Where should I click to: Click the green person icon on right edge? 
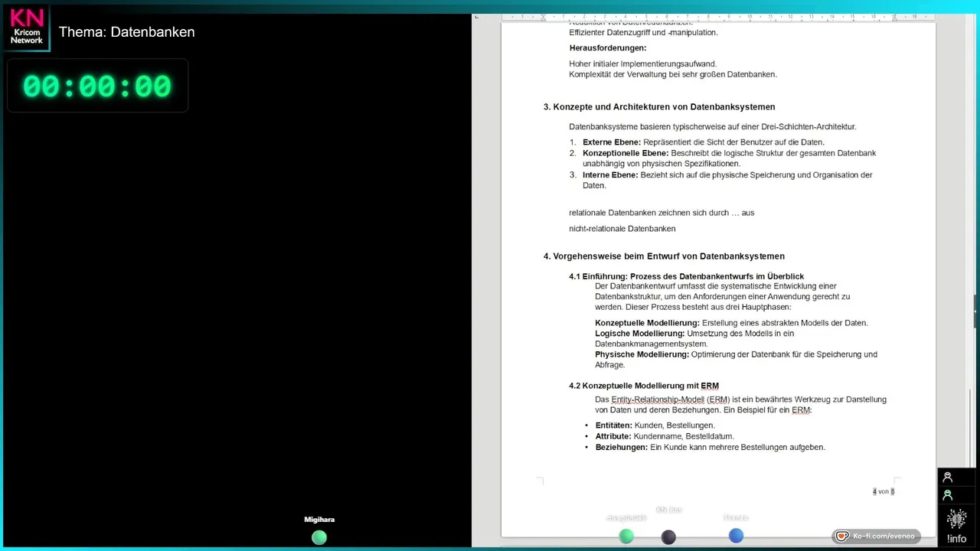click(x=948, y=495)
